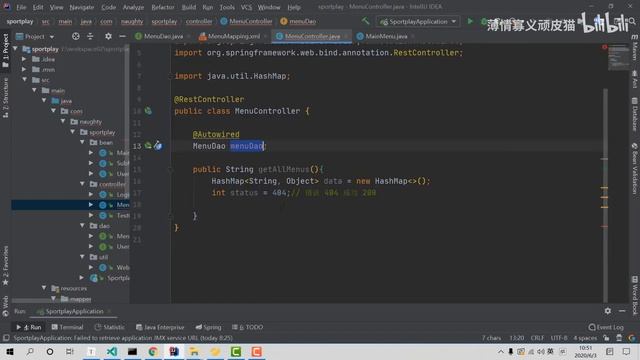Image resolution: width=640 pixels, height=360 pixels.
Task: Select the highlighted Menu controller file in tree
Action: pos(70,205)
